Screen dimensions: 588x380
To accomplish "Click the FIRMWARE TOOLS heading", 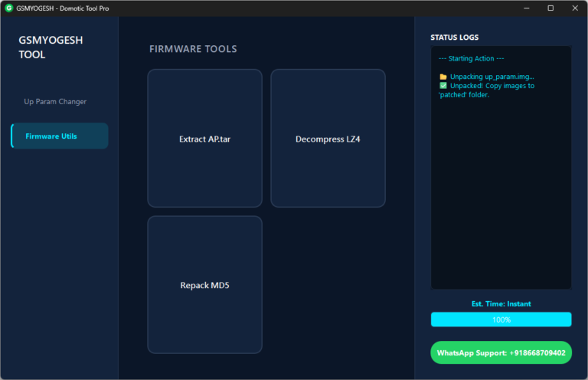I will tap(193, 49).
